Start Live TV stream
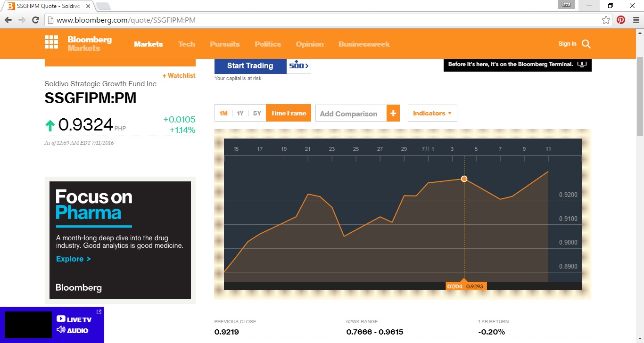Viewport: 644px width, 343px height. tap(74, 319)
